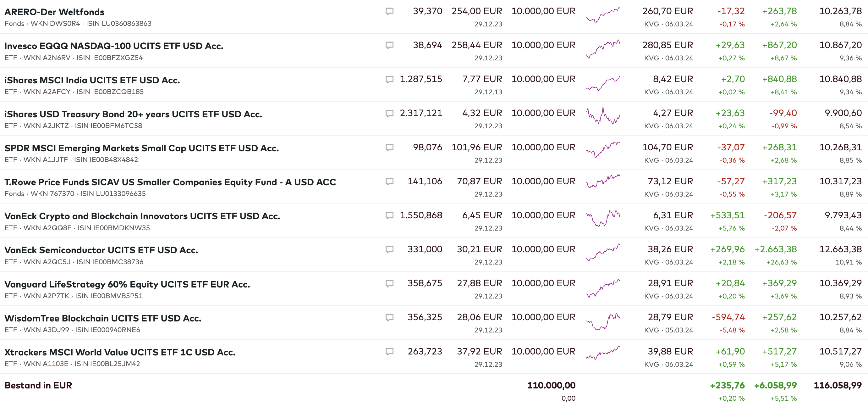
Task: Click the sparkline chart for iShares USD Treasury Bond
Action: [x=603, y=116]
